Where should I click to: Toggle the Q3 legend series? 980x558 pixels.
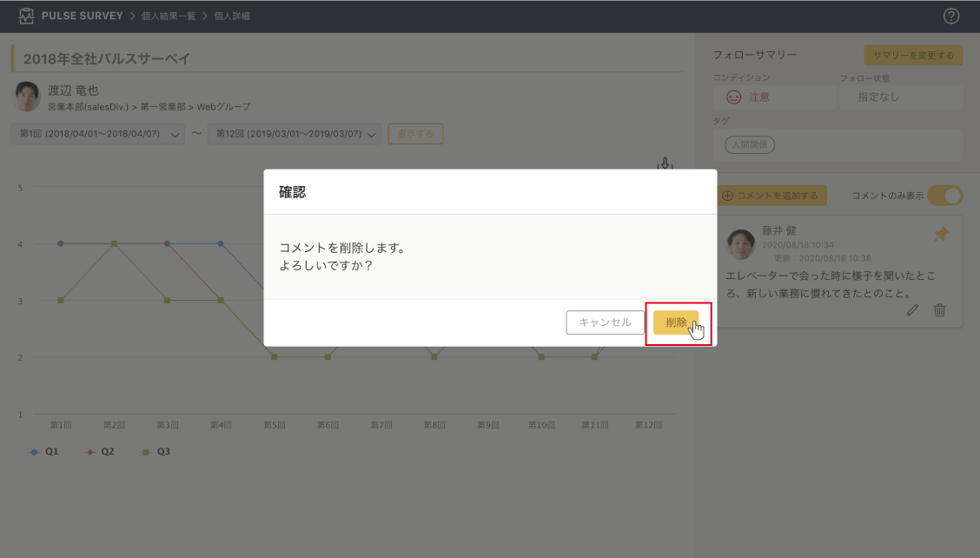tap(156, 452)
